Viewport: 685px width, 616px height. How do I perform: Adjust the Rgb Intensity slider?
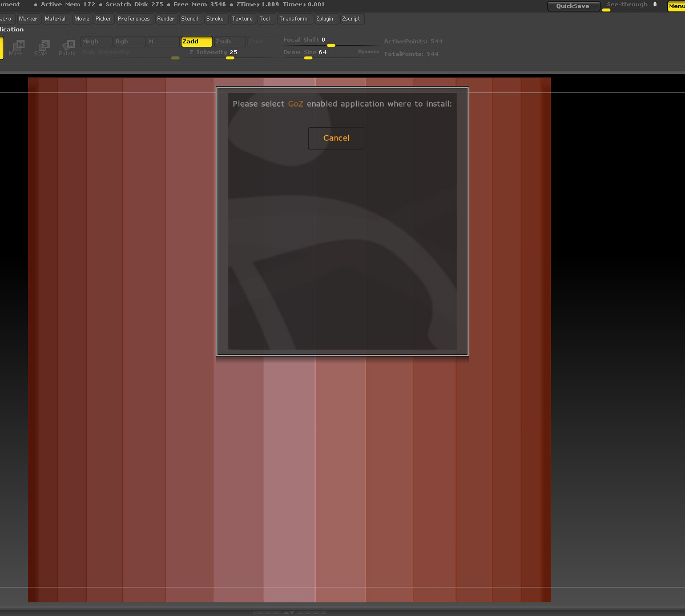(131, 54)
